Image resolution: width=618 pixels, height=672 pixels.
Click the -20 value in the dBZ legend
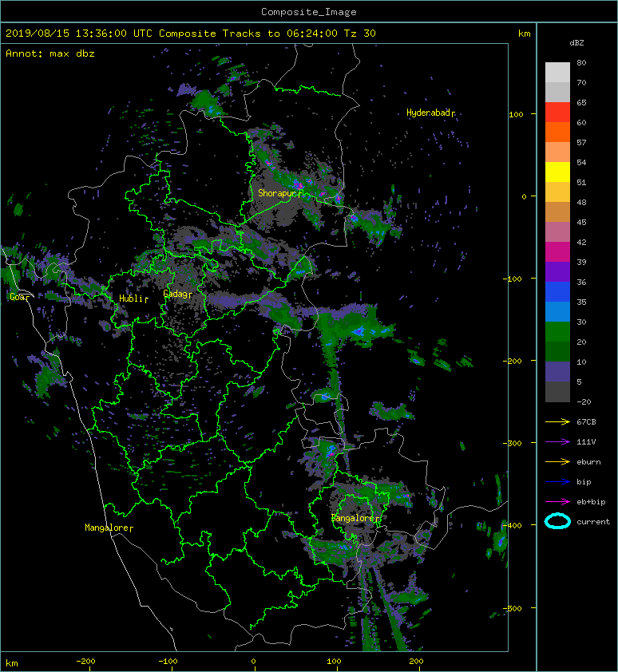coord(584,401)
